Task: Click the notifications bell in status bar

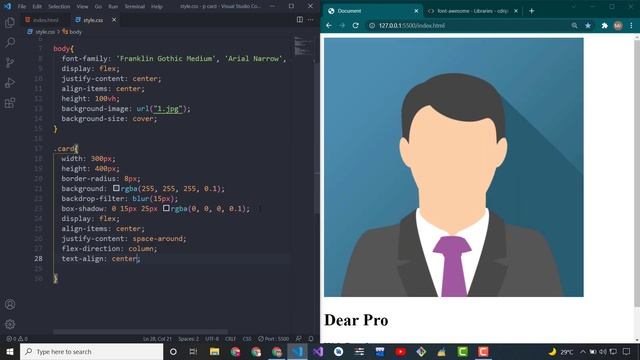Action: point(311,339)
